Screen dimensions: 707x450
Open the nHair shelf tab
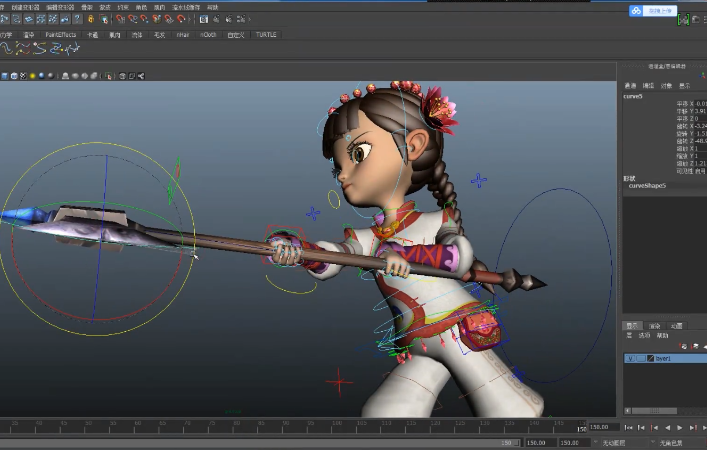coord(183,35)
